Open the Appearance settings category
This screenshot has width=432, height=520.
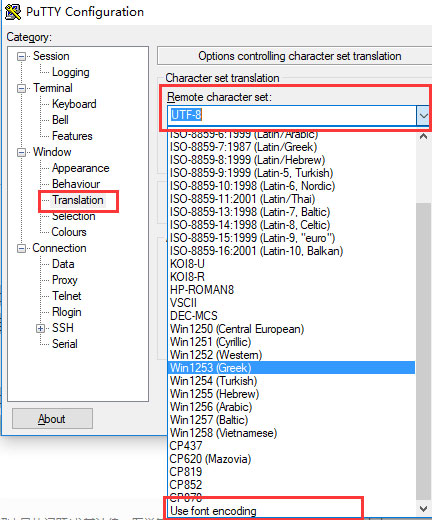[80, 168]
